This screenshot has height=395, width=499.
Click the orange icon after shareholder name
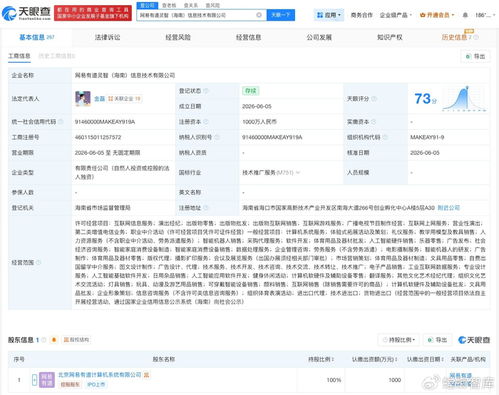point(147,375)
